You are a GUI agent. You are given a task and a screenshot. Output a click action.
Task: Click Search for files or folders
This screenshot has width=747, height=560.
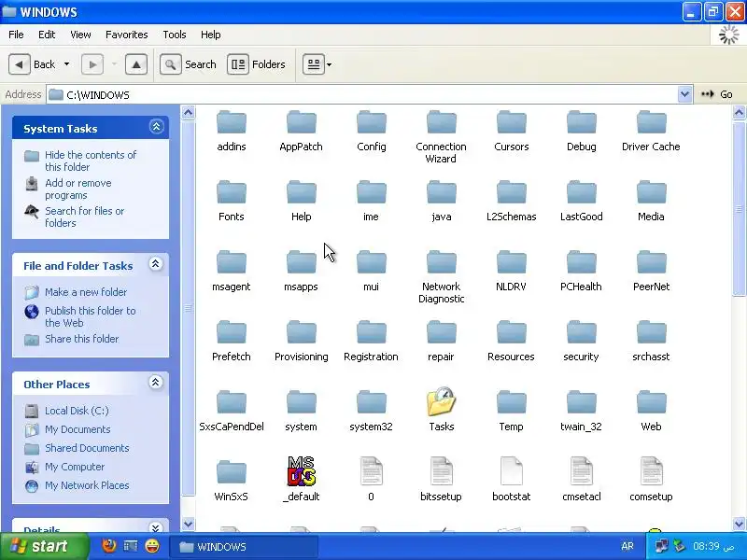[84, 217]
